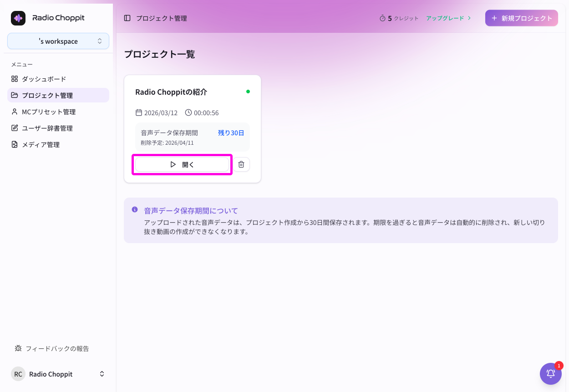
Task: Open ユーザー辞書管理
Action: click(x=58, y=128)
